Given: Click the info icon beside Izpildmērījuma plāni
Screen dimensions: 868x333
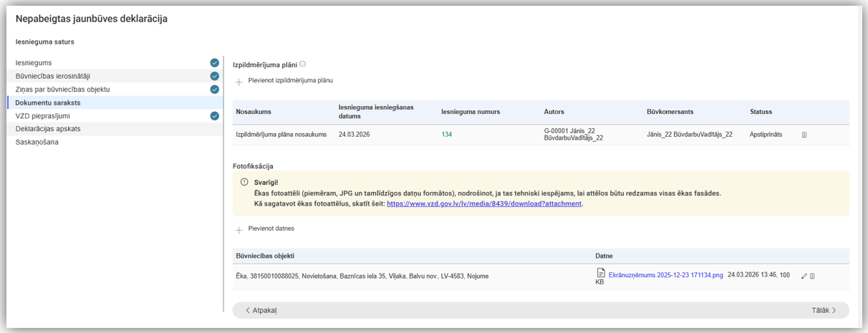Looking at the screenshot, I should coord(302,64).
